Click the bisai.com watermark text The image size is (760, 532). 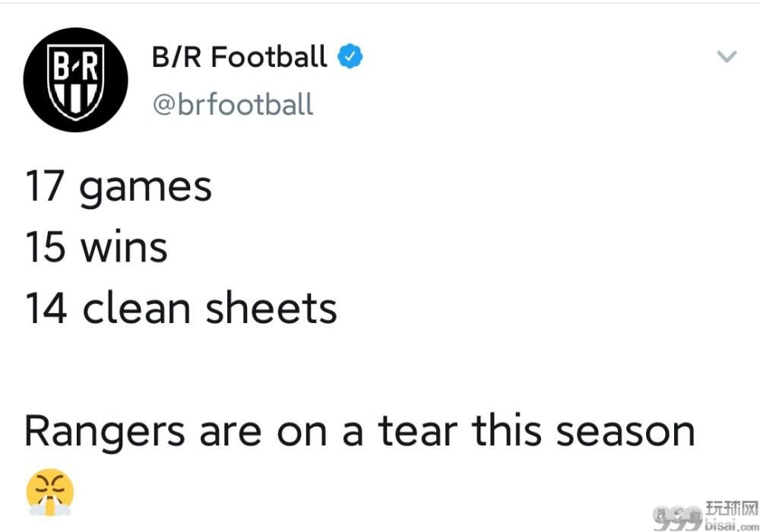[x=732, y=524]
